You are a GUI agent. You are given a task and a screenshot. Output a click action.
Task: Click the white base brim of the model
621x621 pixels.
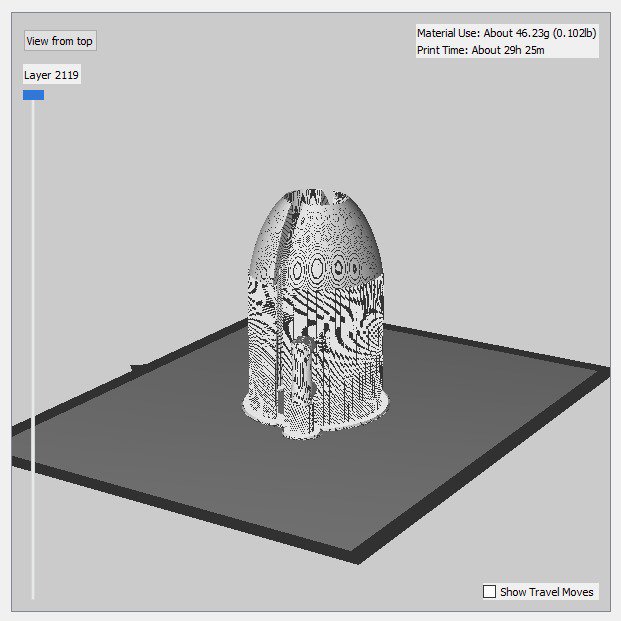300,430
